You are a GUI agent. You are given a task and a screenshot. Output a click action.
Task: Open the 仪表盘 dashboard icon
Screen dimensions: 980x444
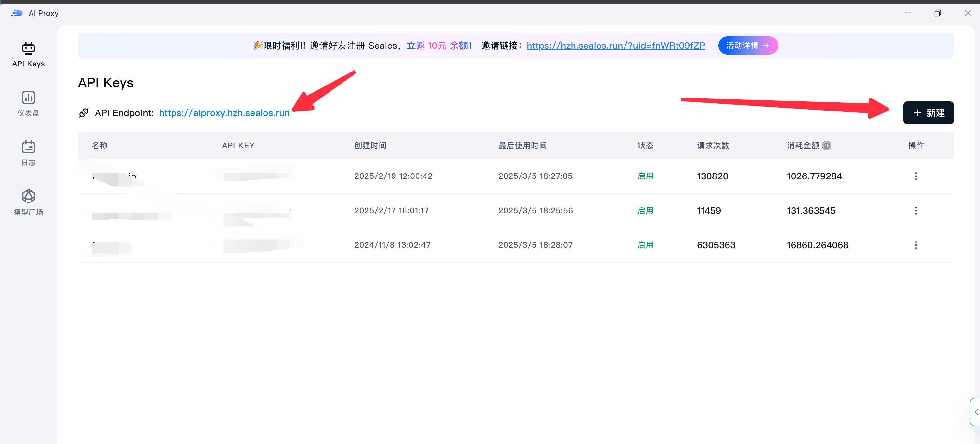click(x=28, y=98)
